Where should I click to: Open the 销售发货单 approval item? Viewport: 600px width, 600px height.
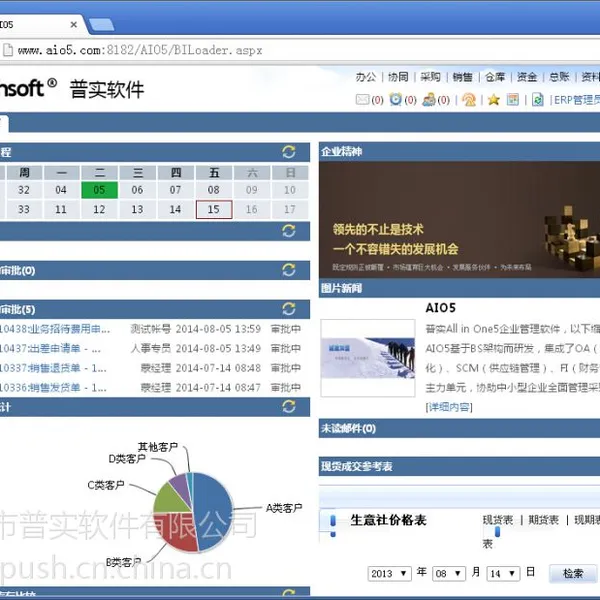pyautogui.click(x=53, y=388)
